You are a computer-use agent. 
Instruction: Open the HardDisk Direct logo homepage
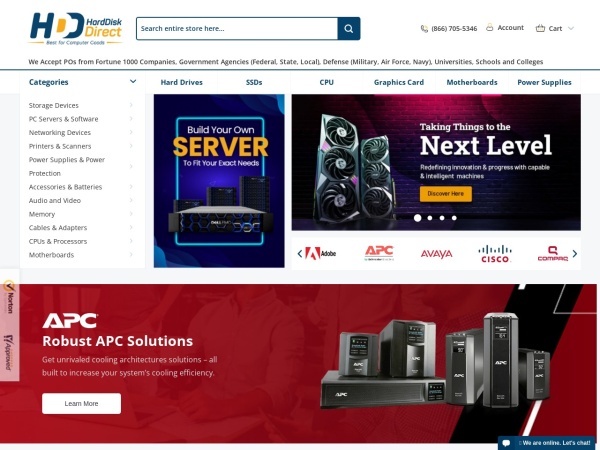coord(76,28)
